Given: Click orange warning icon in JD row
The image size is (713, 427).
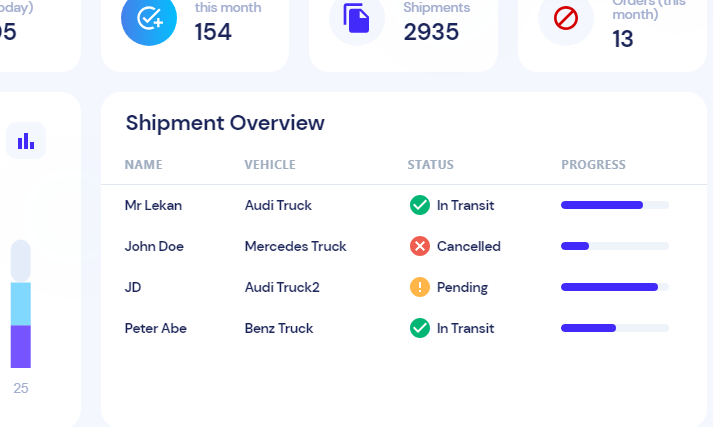Looking at the screenshot, I should point(420,287).
